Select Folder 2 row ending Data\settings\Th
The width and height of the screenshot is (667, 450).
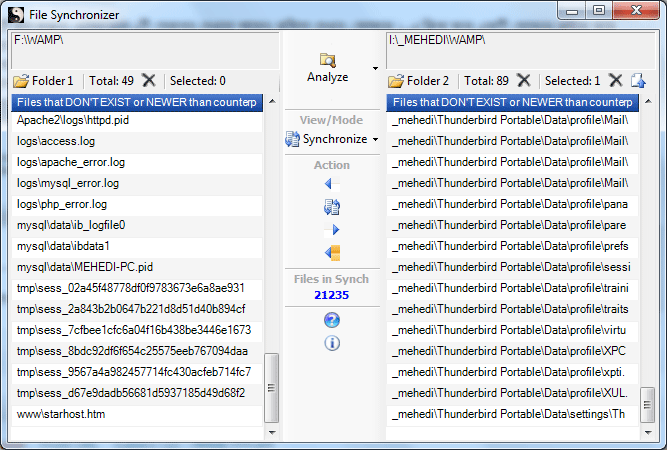pyautogui.click(x=512, y=414)
